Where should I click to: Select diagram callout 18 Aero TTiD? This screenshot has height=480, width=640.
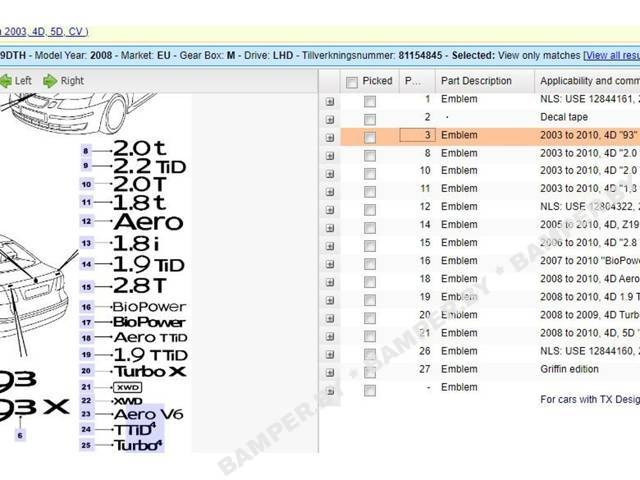coord(87,338)
